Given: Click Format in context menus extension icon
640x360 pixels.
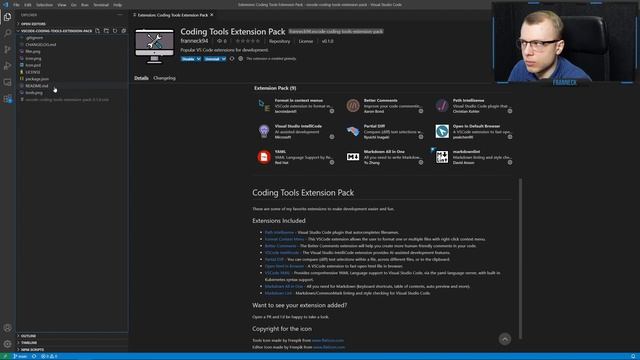Looking at the screenshot, I should [264, 105].
